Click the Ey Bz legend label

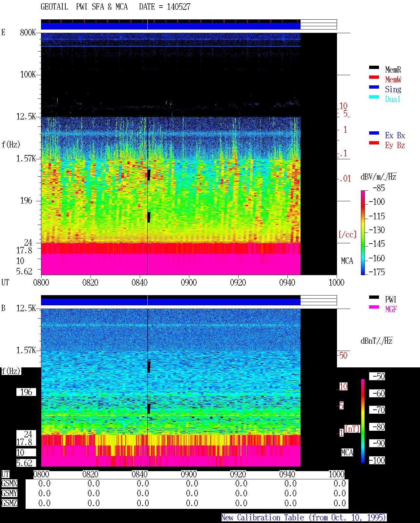395,145
